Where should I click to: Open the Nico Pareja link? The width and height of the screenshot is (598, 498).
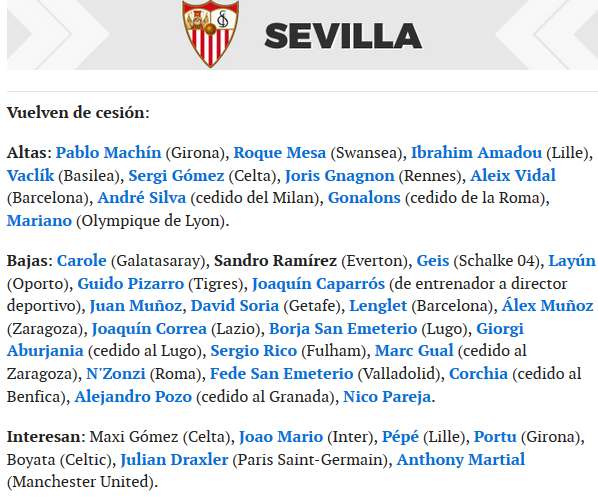pos(387,396)
